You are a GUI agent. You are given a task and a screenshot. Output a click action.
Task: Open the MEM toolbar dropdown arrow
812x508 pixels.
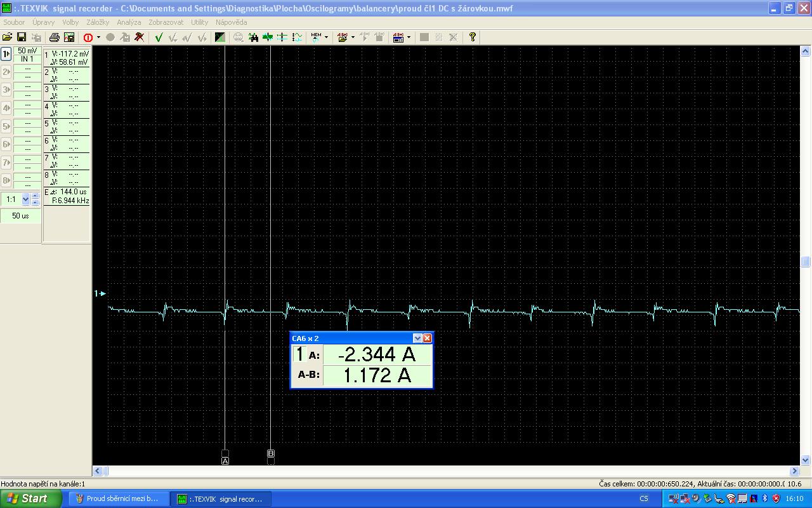pyautogui.click(x=326, y=37)
